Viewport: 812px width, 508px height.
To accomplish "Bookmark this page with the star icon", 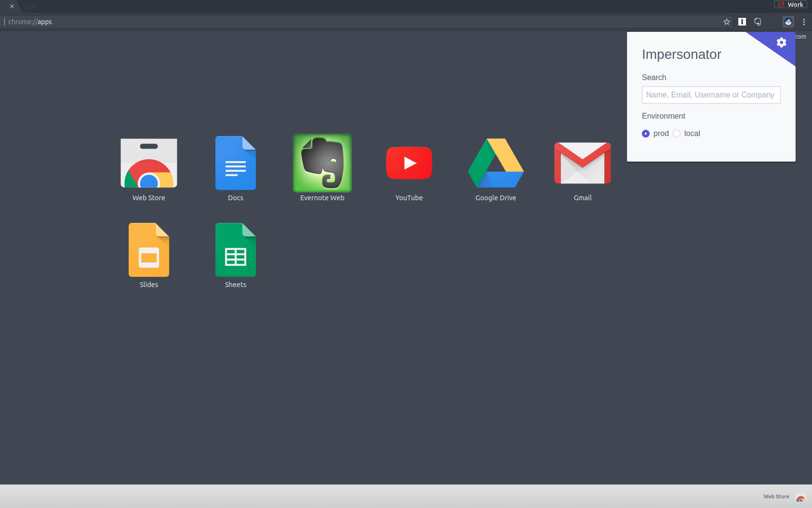I will (726, 21).
